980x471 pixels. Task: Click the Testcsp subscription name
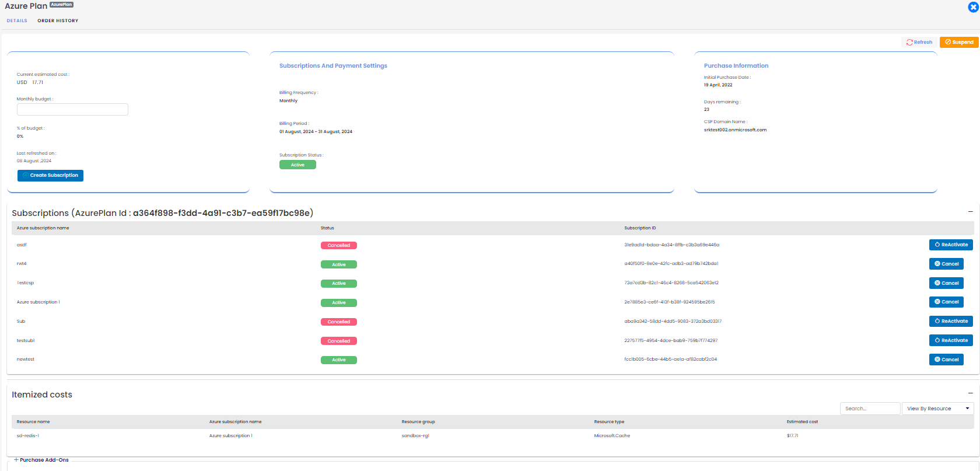[x=25, y=282]
